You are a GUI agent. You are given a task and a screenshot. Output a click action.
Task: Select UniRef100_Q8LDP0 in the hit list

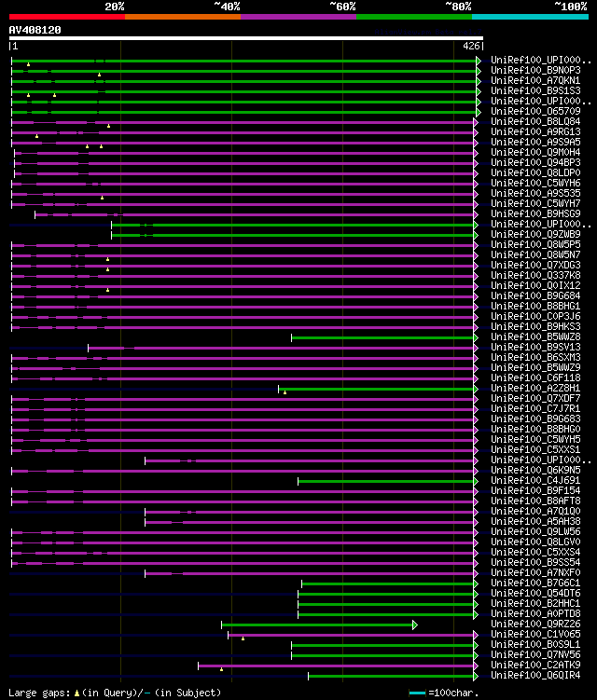point(535,173)
